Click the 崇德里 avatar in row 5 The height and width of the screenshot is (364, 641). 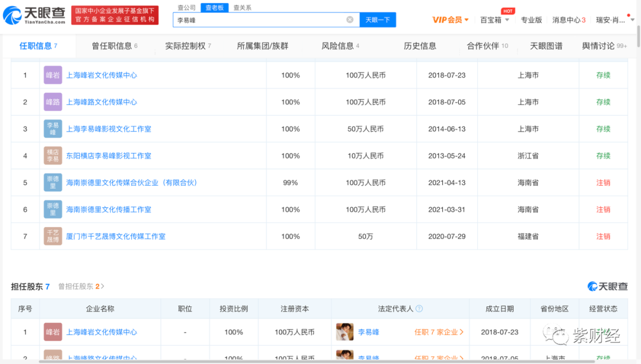(52, 182)
